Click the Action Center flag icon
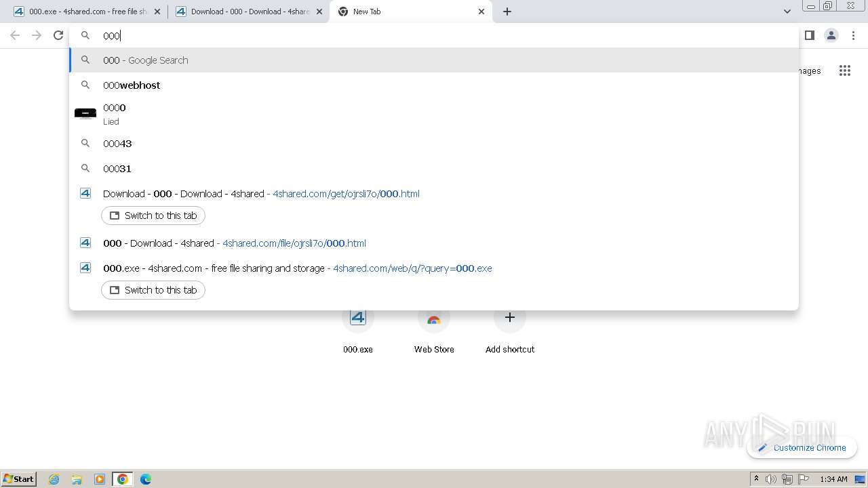The width and height of the screenshot is (868, 488). point(803,479)
